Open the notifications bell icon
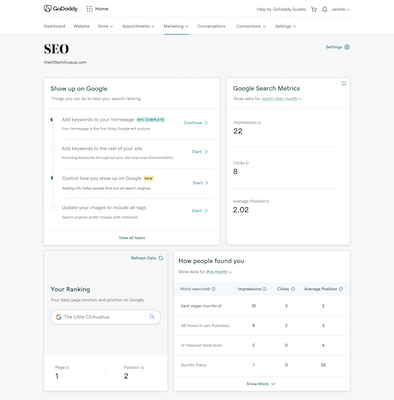The width and height of the screenshot is (394, 400). pos(325,9)
